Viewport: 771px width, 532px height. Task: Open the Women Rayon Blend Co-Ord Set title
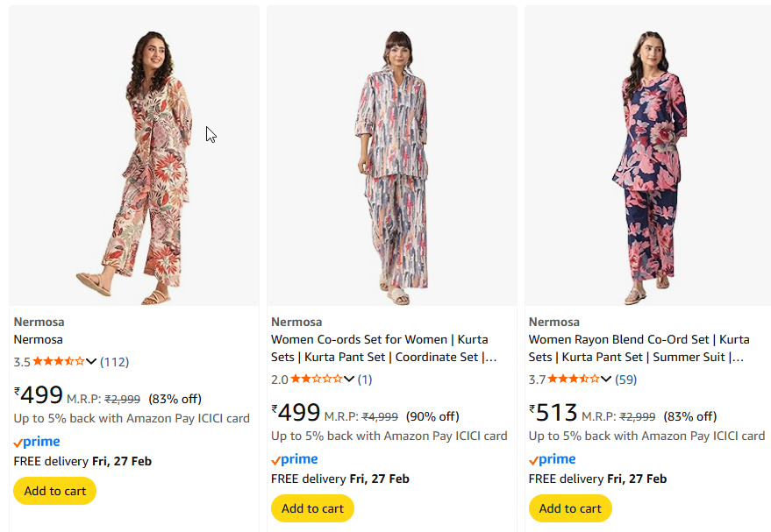pyautogui.click(x=639, y=348)
